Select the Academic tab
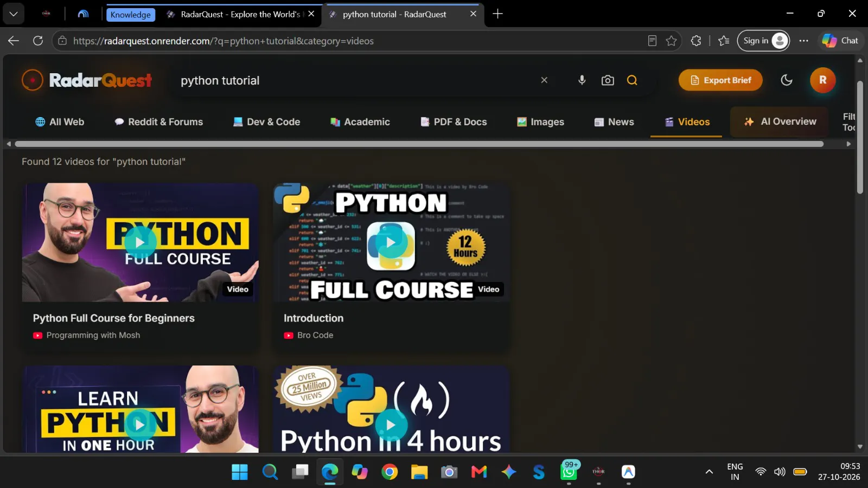Viewport: 868px width, 488px height. (x=360, y=122)
